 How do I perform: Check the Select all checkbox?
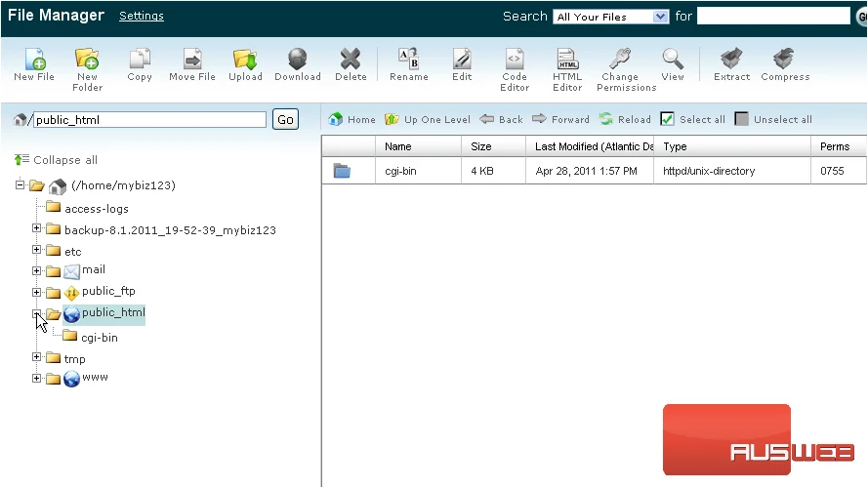coord(667,119)
